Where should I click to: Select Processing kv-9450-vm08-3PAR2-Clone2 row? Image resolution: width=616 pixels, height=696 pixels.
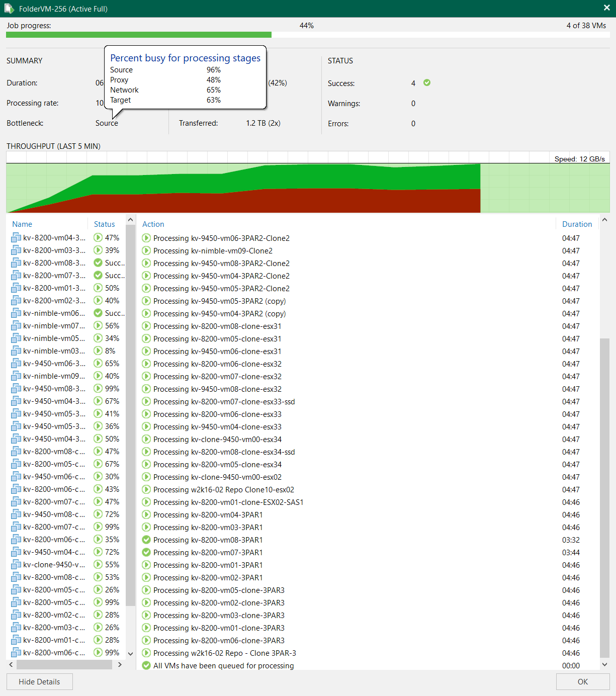coord(368,263)
